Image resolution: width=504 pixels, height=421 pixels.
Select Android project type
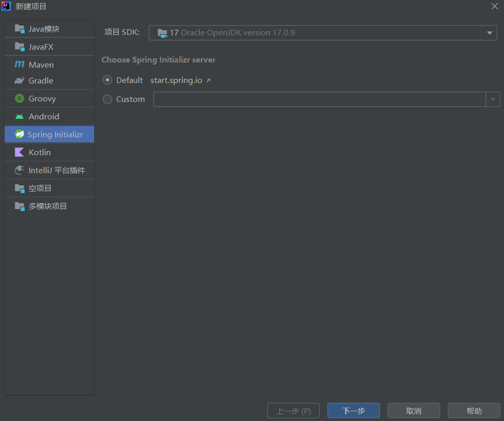[x=50, y=116]
